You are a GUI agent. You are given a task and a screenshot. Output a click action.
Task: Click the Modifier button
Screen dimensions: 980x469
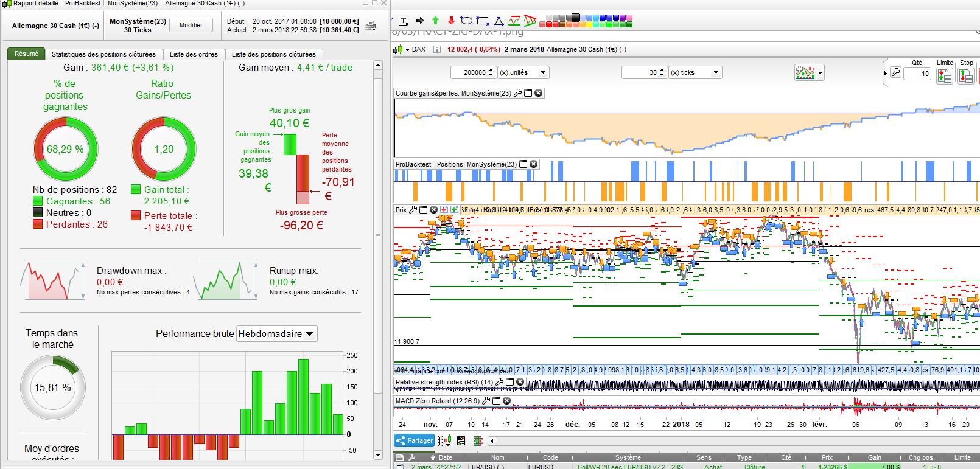(191, 25)
